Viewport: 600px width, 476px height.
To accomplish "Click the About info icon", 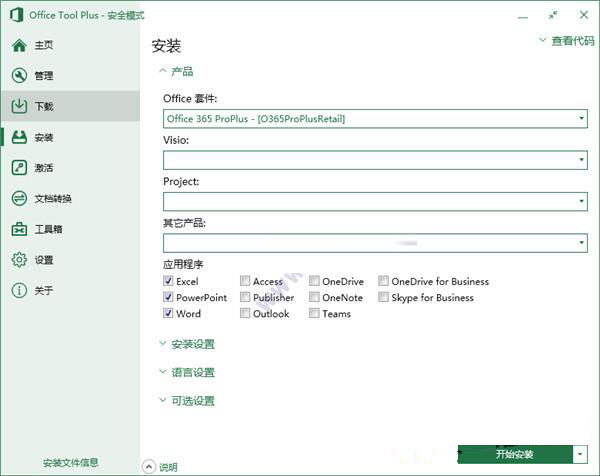I will [x=19, y=291].
